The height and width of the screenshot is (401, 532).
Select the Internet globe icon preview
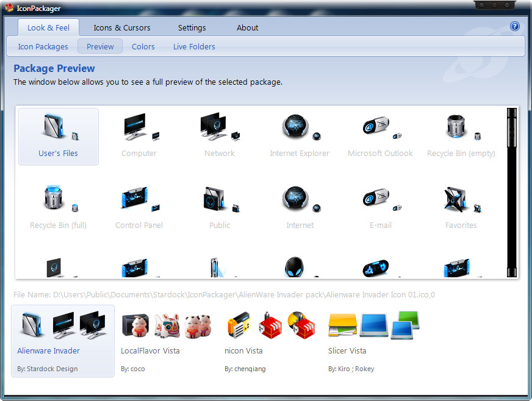tap(300, 208)
